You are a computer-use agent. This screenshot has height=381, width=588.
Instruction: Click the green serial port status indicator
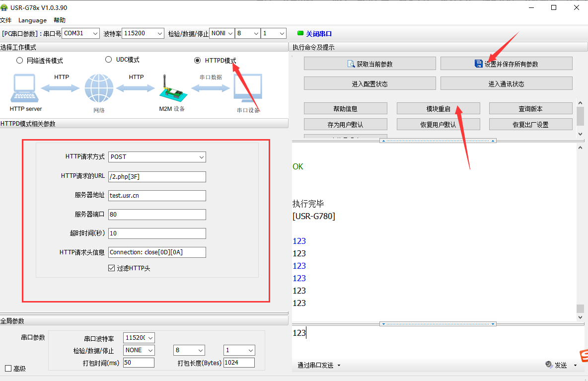click(300, 33)
